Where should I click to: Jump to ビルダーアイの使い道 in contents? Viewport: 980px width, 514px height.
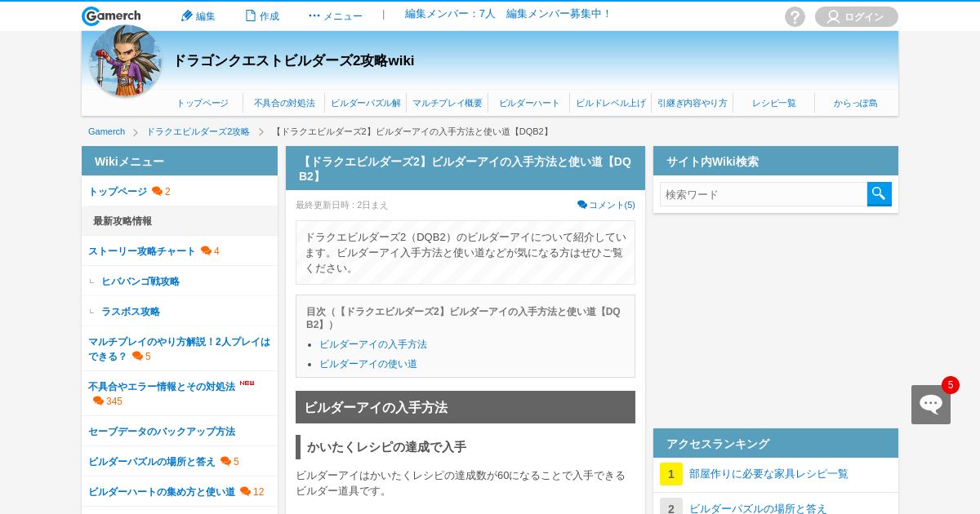pyautogui.click(x=368, y=364)
